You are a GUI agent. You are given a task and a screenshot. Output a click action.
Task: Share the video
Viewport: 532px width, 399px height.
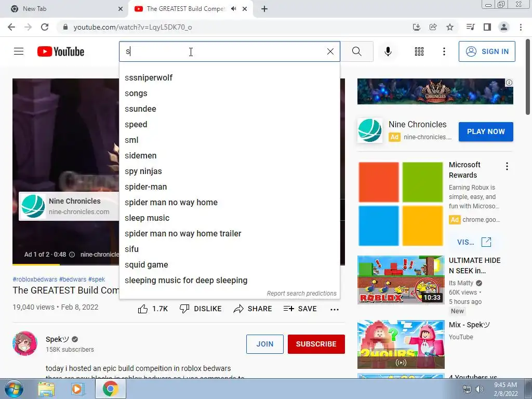pos(253,309)
